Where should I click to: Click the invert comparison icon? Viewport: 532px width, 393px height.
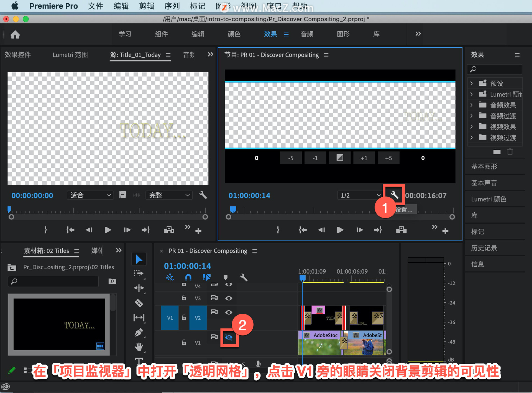pos(340,158)
